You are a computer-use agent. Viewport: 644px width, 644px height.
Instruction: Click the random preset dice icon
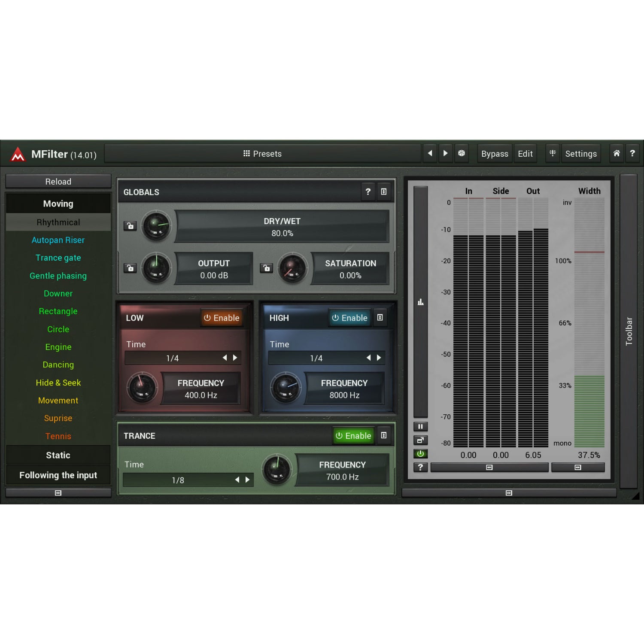coord(462,153)
